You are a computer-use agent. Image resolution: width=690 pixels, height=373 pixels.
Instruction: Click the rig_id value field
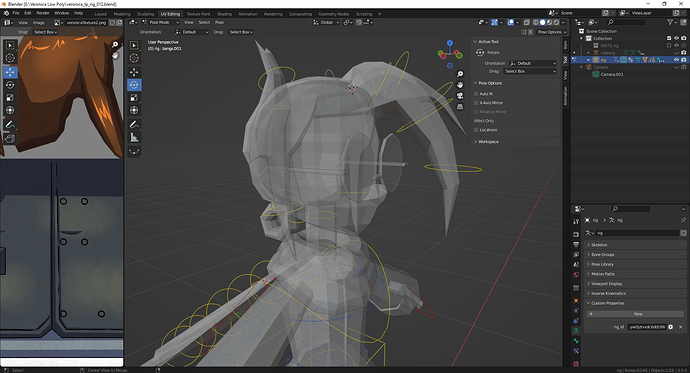pyautogui.click(x=647, y=327)
